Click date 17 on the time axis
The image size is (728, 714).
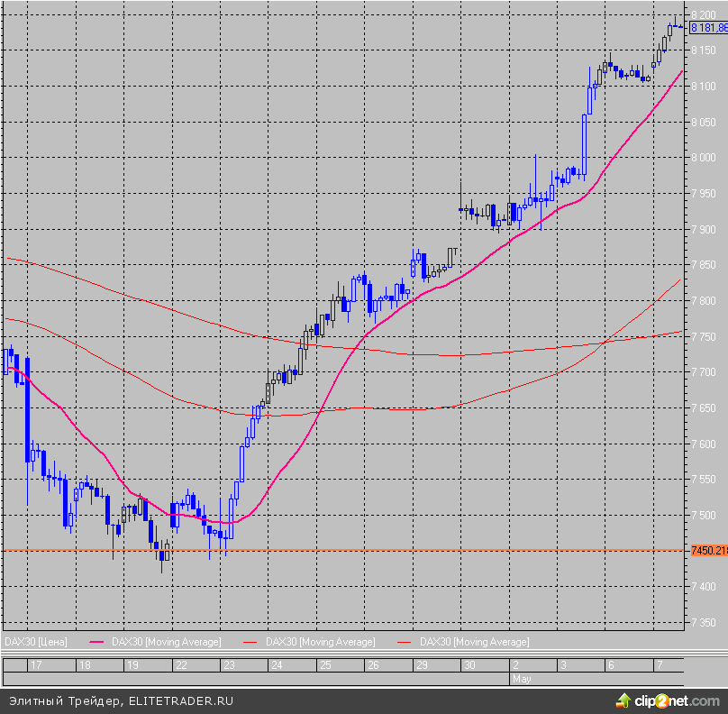(36, 665)
